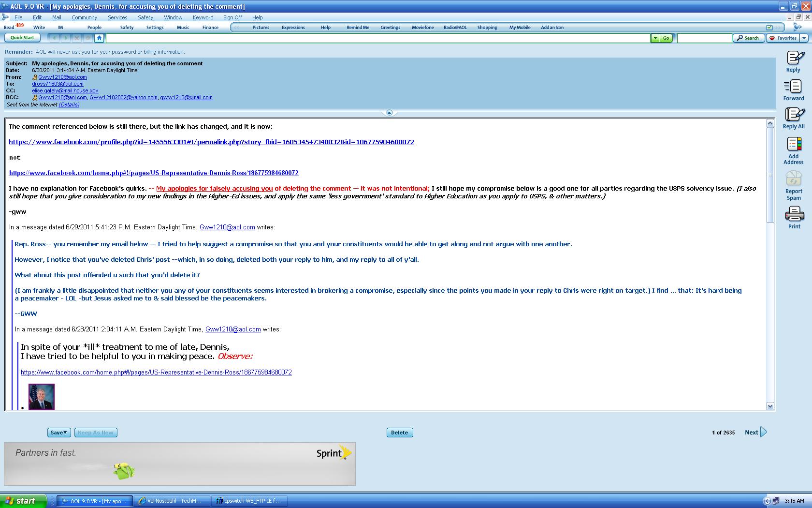Click the sender Gww1210@aol.com From link
The width and height of the screenshot is (812, 508).
pos(62,77)
